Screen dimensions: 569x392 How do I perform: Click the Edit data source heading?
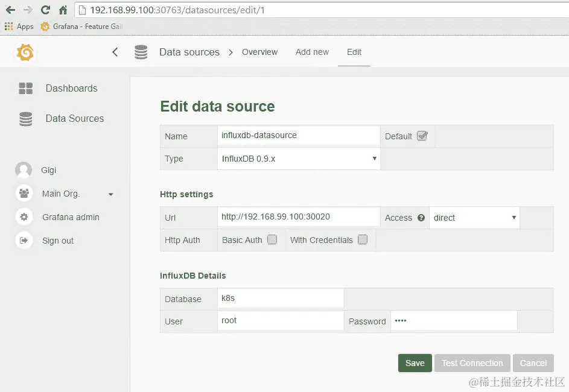[217, 106]
